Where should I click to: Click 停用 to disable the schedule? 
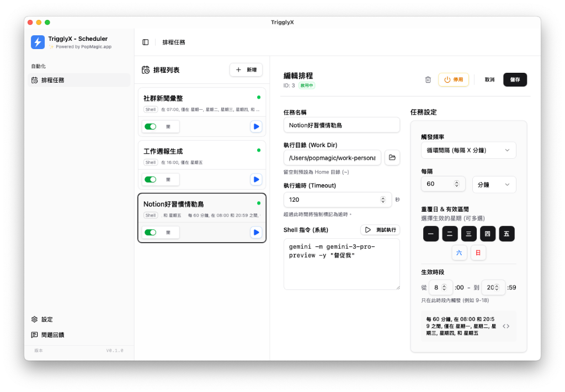click(x=454, y=79)
